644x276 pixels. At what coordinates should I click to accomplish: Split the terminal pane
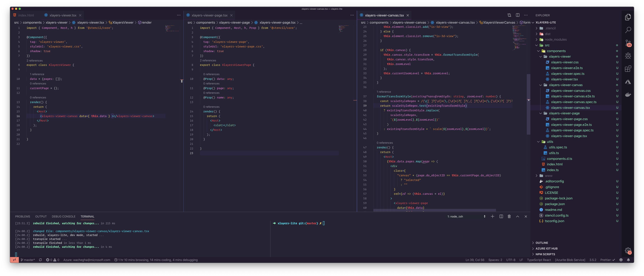tap(501, 217)
